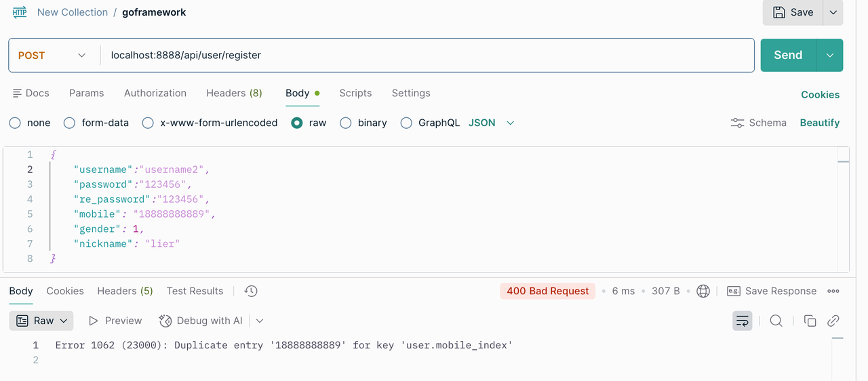Expand the Debug with AI dropdown chevron
This screenshot has height=381, width=868.
pos(260,321)
